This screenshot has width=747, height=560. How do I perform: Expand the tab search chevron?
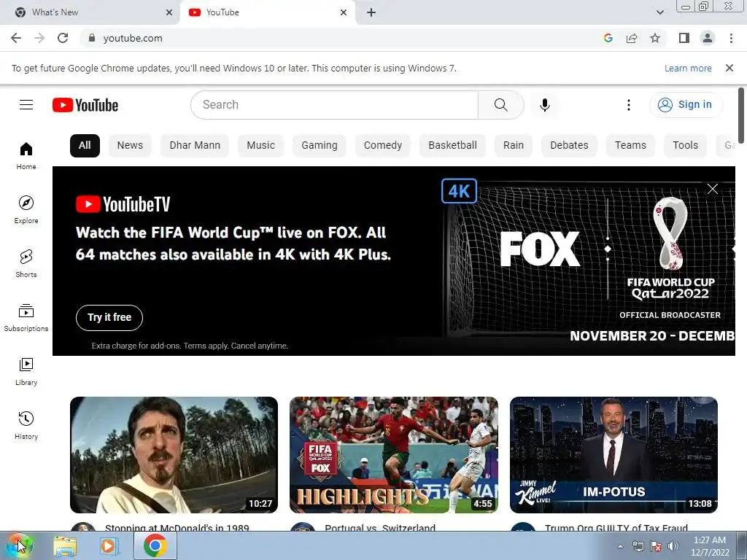[659, 12]
